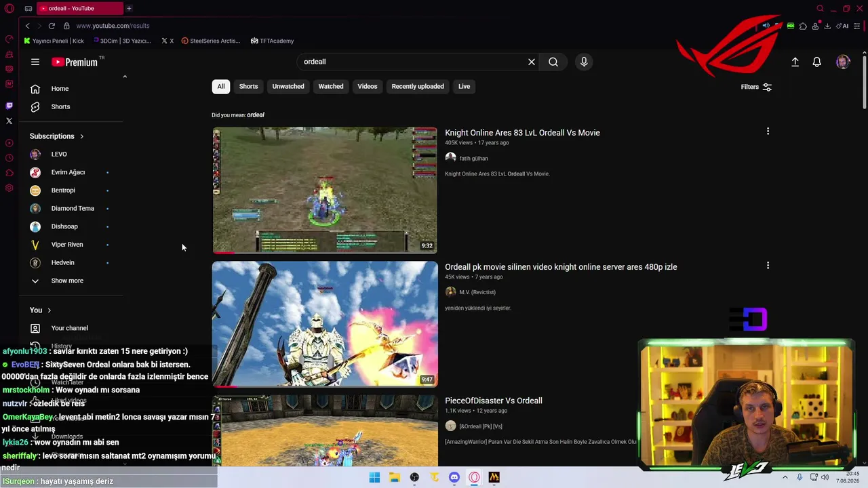Image resolution: width=868 pixels, height=488 pixels.
Task: Open the Create upload button
Action: (x=795, y=62)
